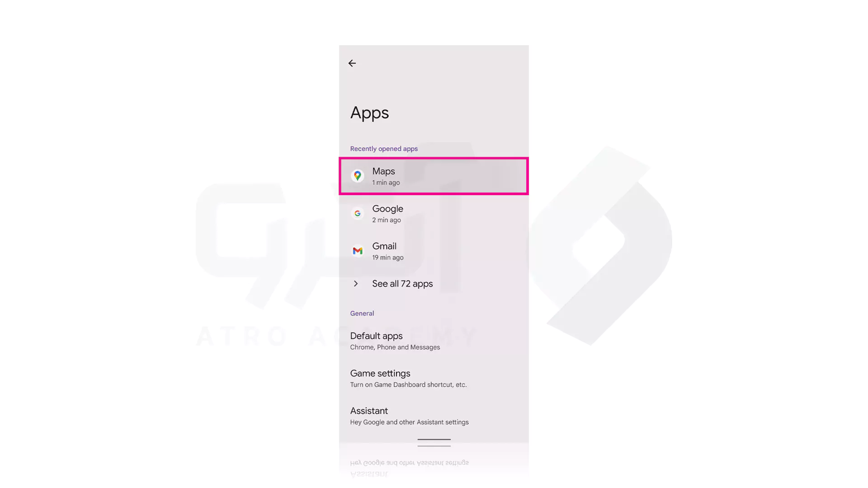Open the Maps app entry label
Image resolution: width=868 pixels, height=488 pixels.
[x=383, y=171]
